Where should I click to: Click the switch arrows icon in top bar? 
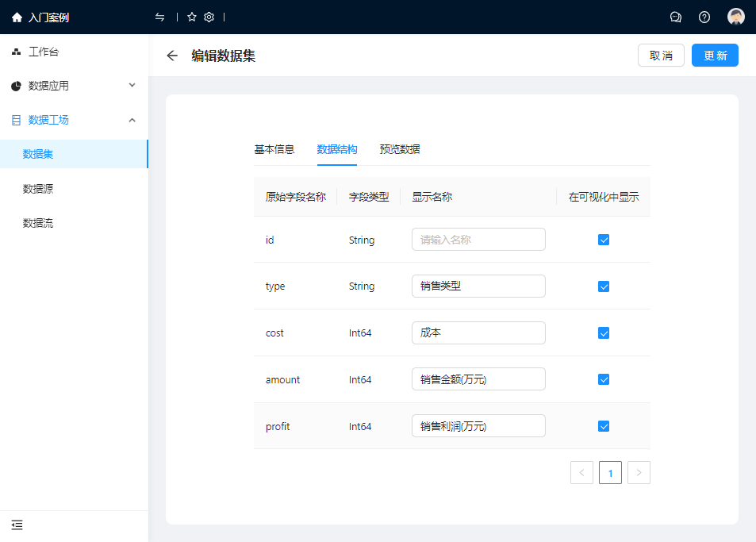point(160,17)
